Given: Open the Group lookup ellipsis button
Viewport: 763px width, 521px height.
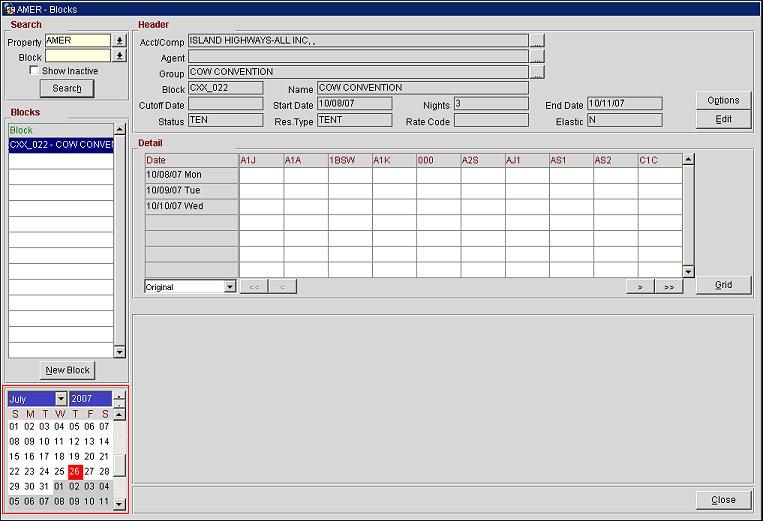Looking at the screenshot, I should pos(537,72).
